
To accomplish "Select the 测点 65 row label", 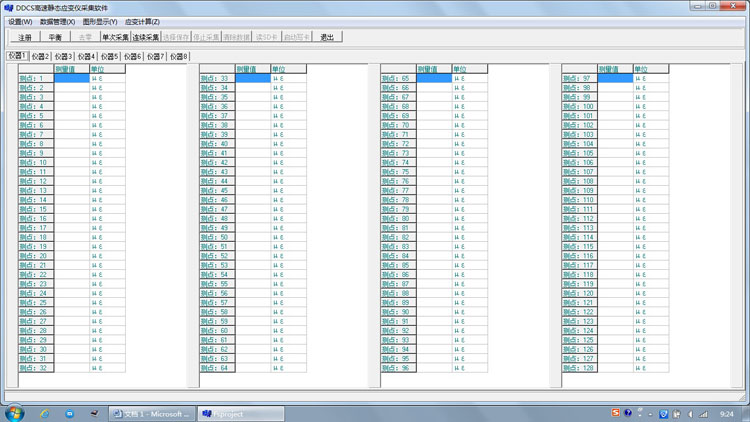I will pos(397,78).
